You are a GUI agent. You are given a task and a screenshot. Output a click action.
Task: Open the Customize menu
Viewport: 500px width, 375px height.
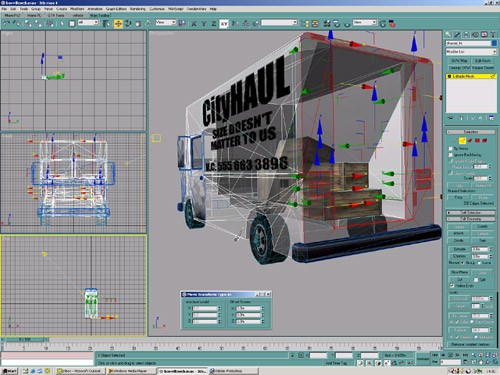(156, 9)
